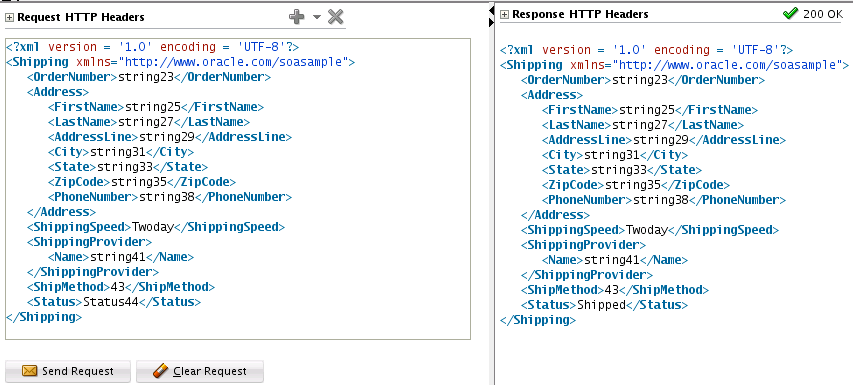Screen dimensions: 853x385
Task: Click the Request HTTP Headers title label
Action: 81,17
